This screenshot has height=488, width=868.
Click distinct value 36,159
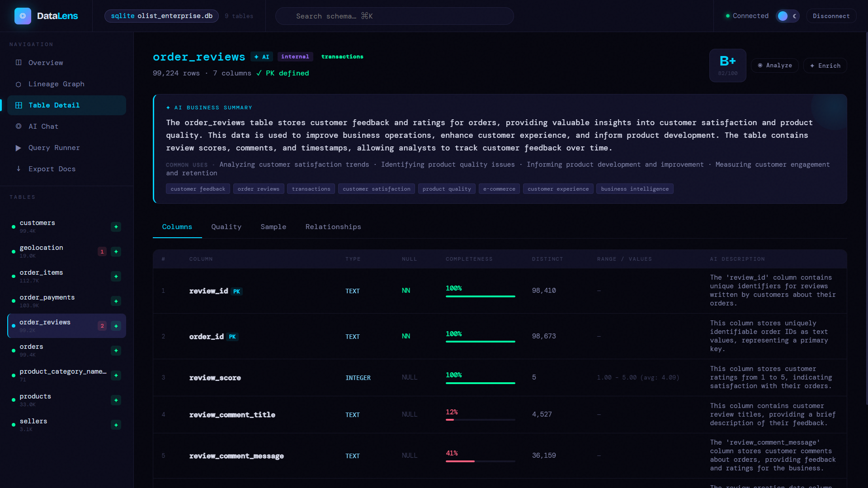pyautogui.click(x=544, y=455)
